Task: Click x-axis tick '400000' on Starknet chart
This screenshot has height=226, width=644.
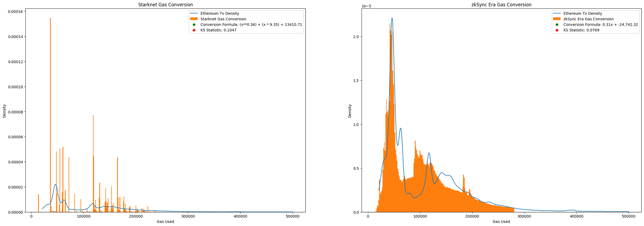Action: coord(241,216)
